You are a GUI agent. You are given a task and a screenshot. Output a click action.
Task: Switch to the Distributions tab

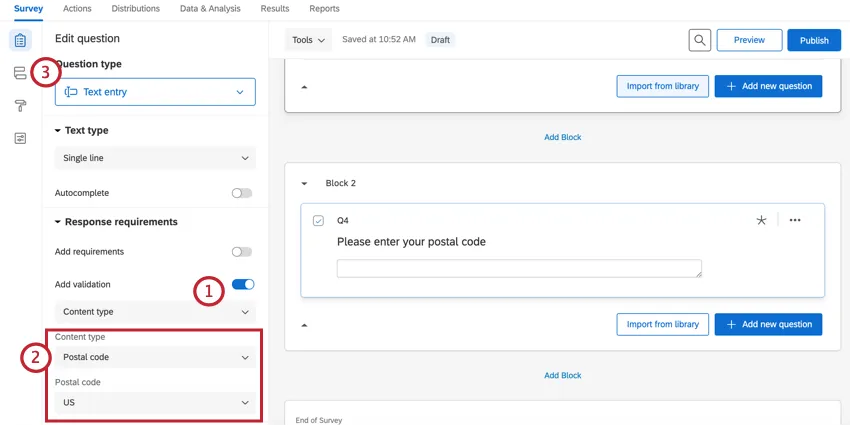(x=136, y=9)
